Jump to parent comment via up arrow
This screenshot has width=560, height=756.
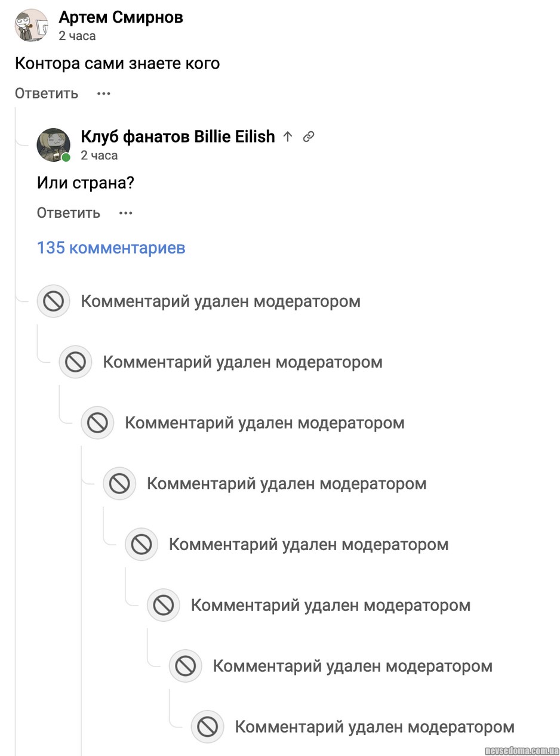287,137
